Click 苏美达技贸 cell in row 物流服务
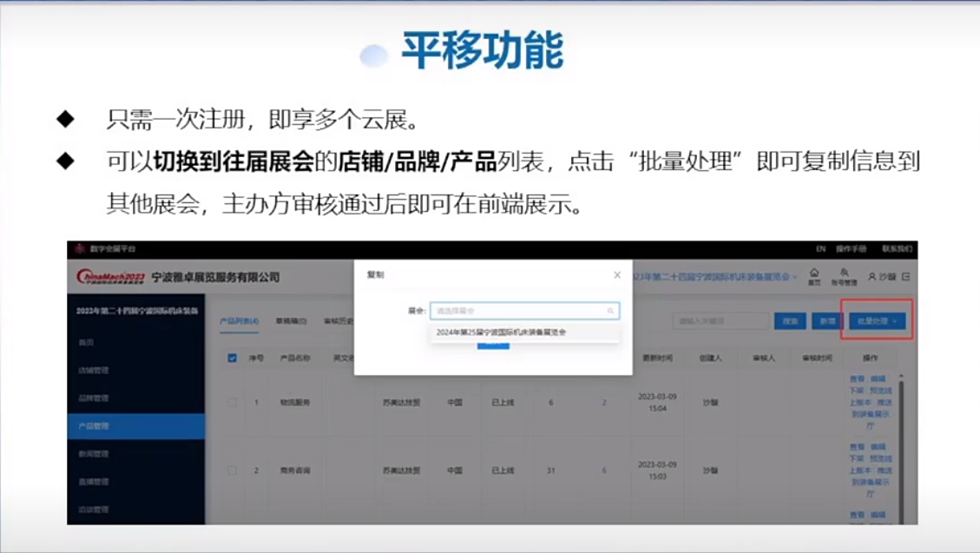The height and width of the screenshot is (553, 980). 401,403
